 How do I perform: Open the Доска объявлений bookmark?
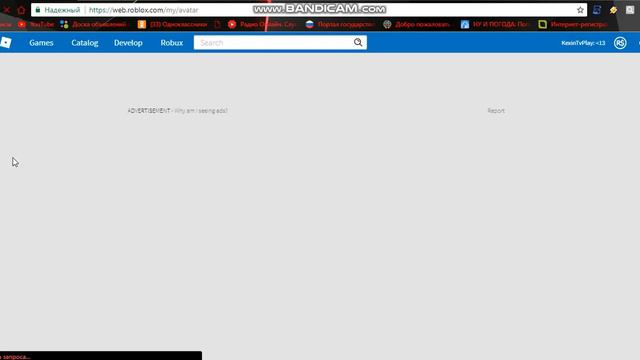(x=93, y=24)
